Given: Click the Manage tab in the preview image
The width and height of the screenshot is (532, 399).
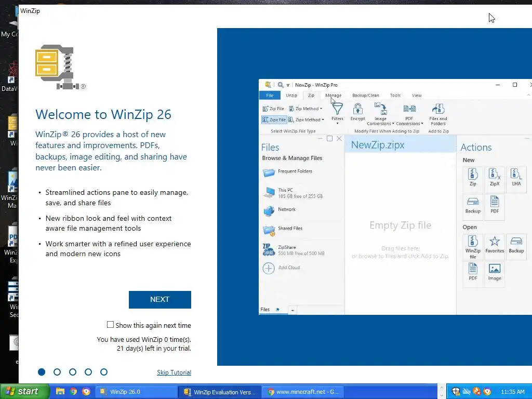Looking at the screenshot, I should click(x=333, y=96).
